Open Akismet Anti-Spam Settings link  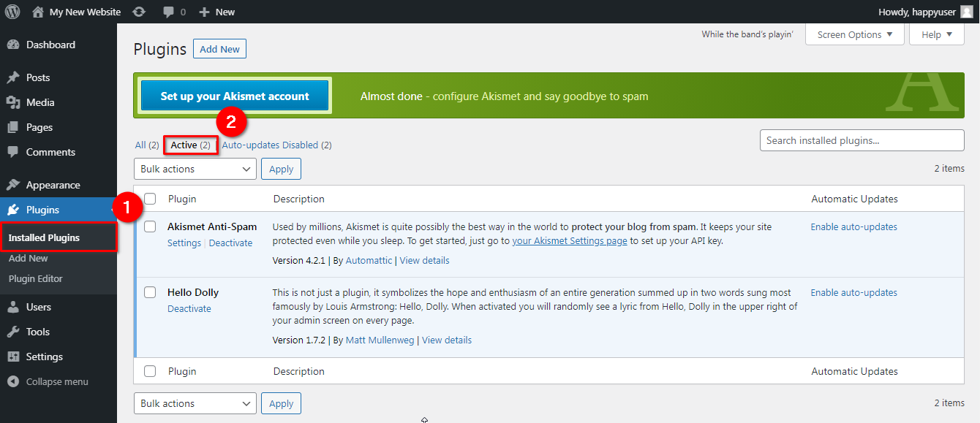point(184,243)
